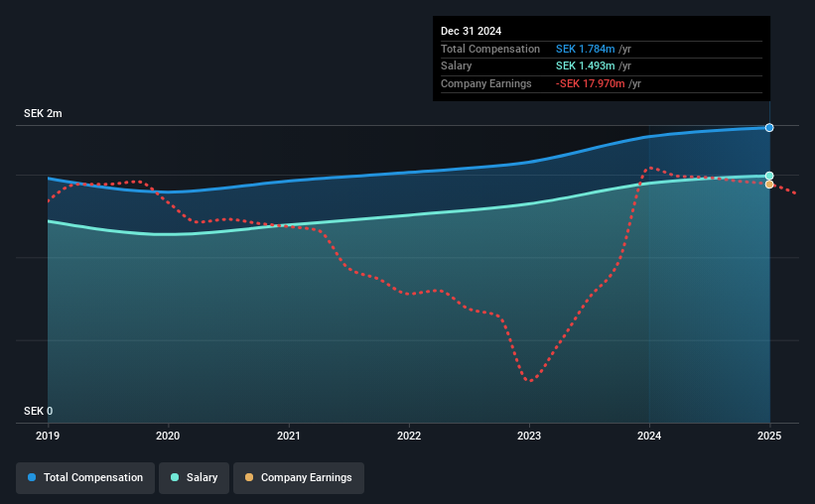Toggle the Company Earnings legend button
This screenshot has height=504, width=815.
(x=299, y=477)
